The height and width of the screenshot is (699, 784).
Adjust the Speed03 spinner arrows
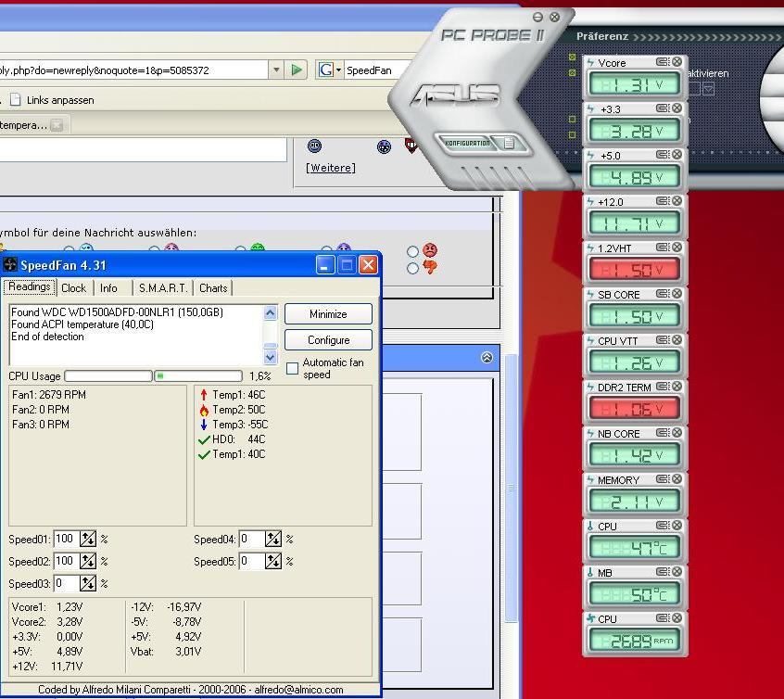point(88,583)
